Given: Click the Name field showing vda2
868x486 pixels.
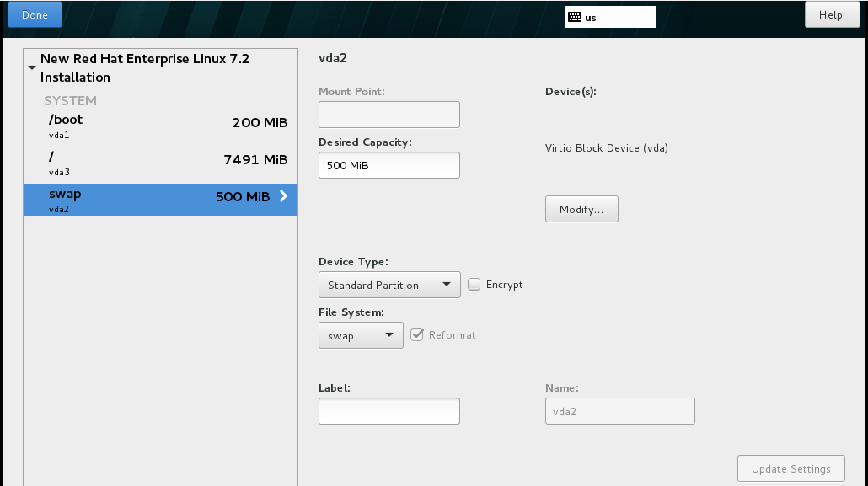Looking at the screenshot, I should (620, 411).
